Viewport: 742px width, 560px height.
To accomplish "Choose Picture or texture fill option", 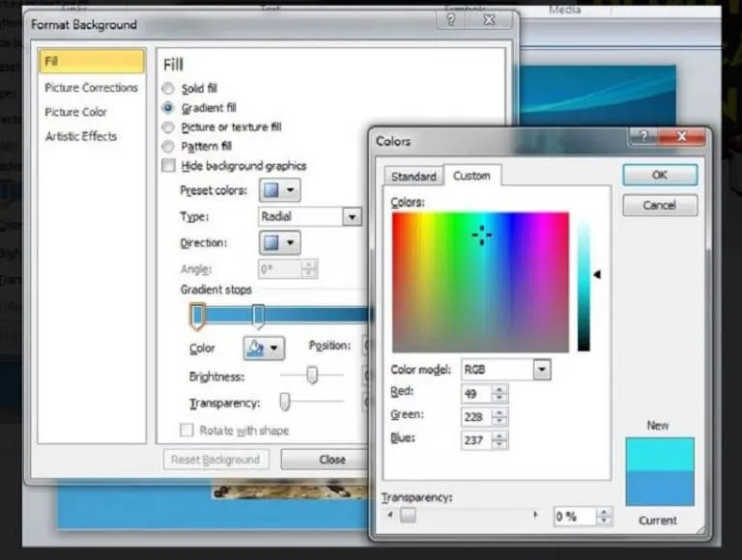I will tap(168, 127).
